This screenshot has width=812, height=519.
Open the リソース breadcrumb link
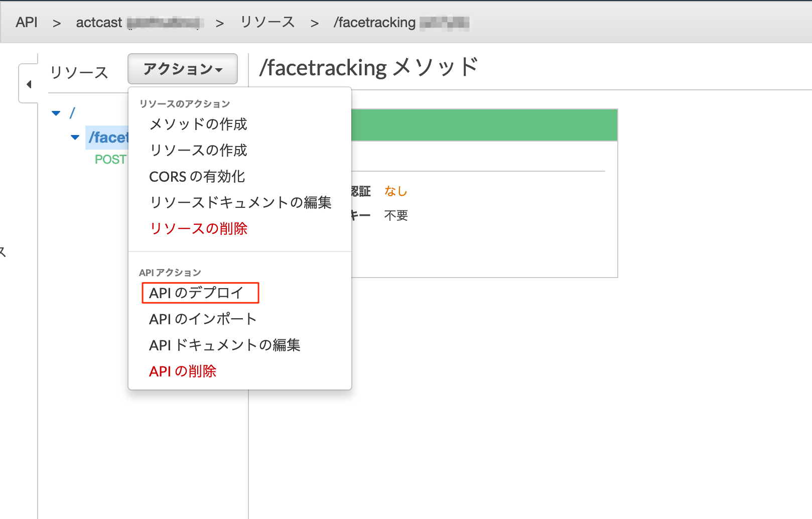[267, 22]
